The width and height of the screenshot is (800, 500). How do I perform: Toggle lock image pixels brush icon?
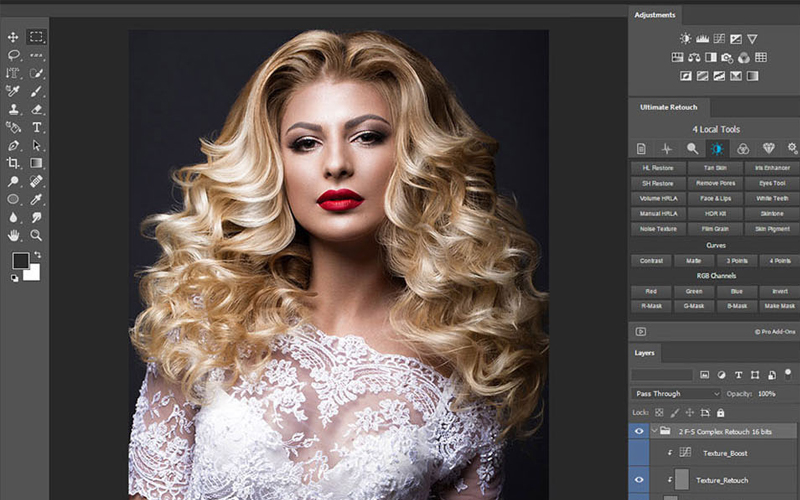point(674,413)
